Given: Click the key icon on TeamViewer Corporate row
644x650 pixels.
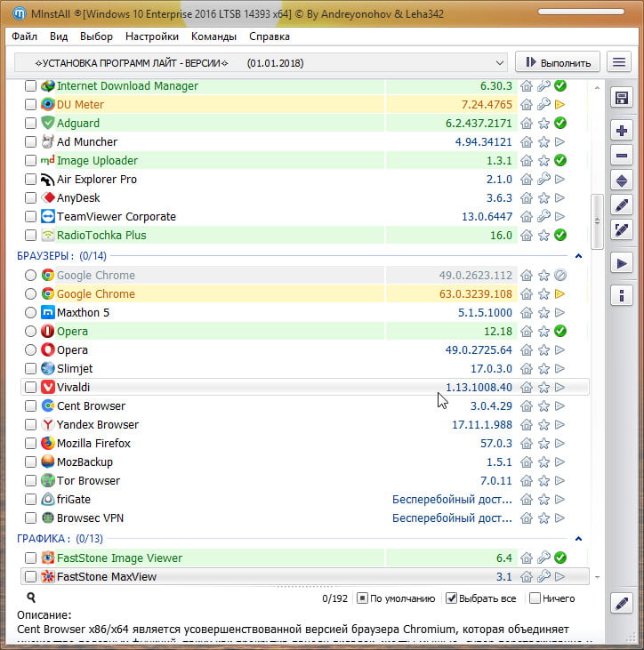Looking at the screenshot, I should click(x=543, y=217).
